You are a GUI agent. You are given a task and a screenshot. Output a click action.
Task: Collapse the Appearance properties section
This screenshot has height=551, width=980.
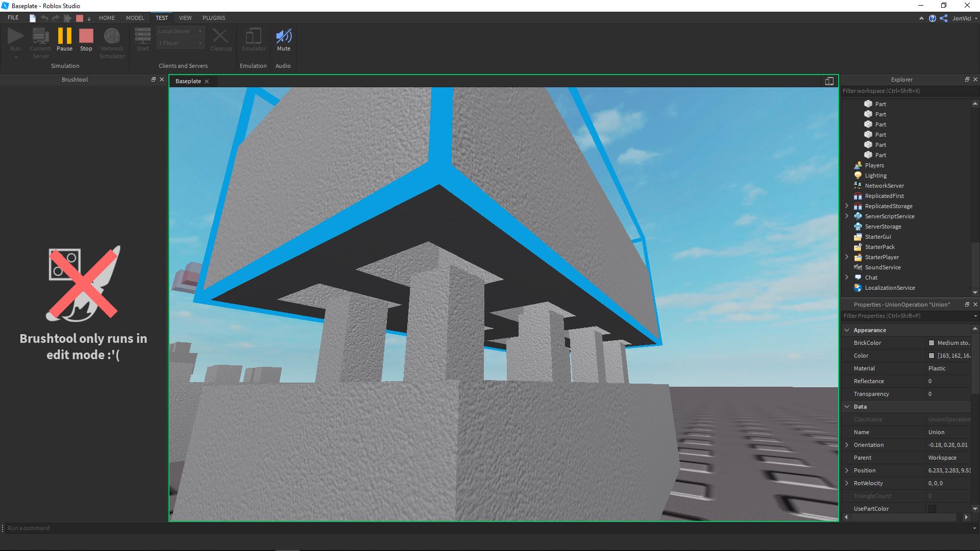pos(847,330)
